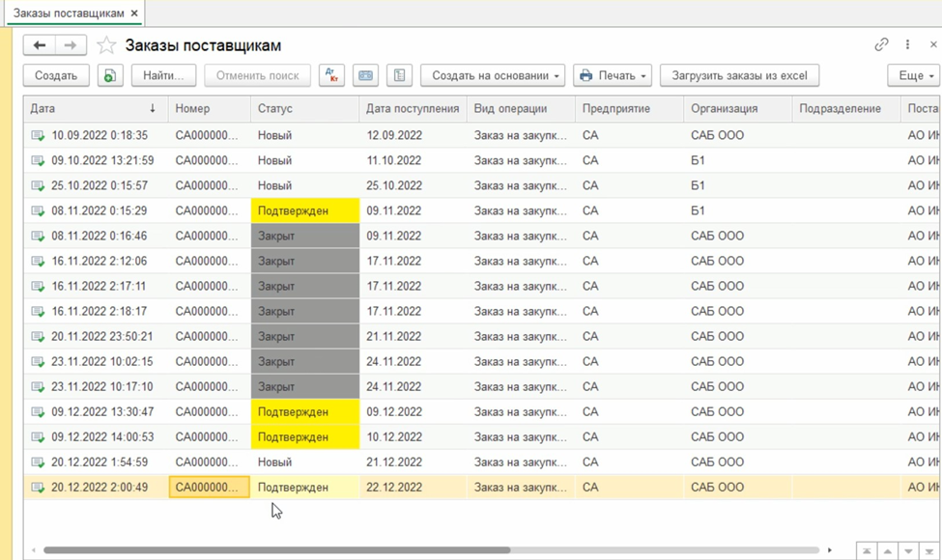Click the document icon of the 20.12.2022 2:00:49 row
The width and height of the screenshot is (942, 560).
[38, 488]
